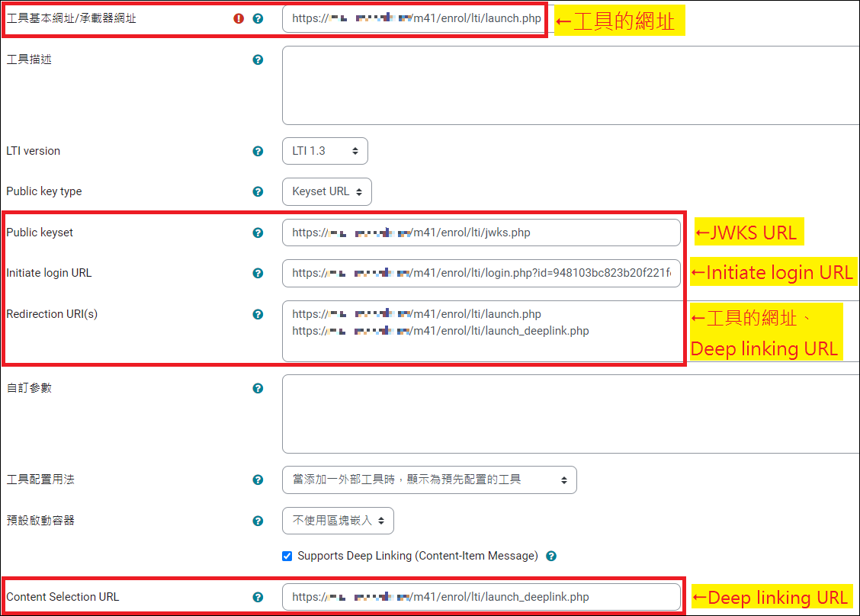Click the 'Content Selection URL' field label
860x616 pixels.
click(x=63, y=597)
